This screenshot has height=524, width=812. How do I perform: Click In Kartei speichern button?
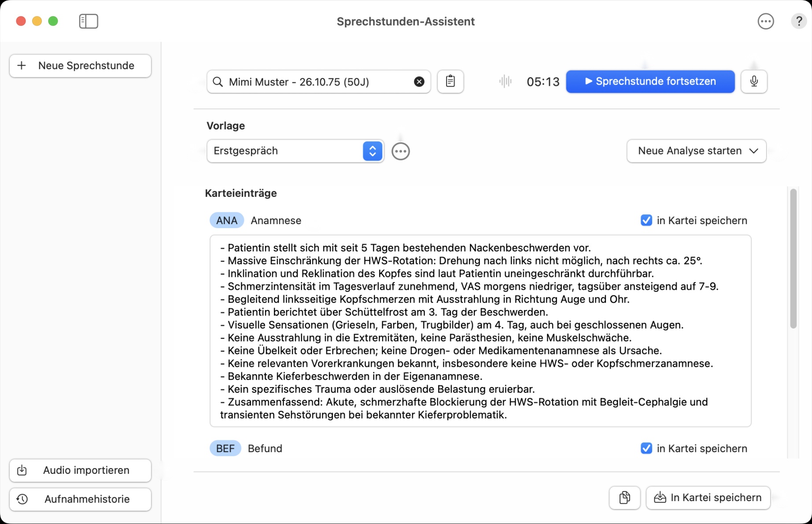click(x=708, y=498)
